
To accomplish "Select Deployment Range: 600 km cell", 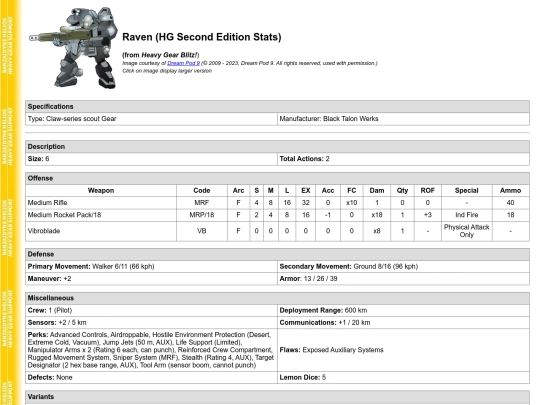I will click(403, 310).
